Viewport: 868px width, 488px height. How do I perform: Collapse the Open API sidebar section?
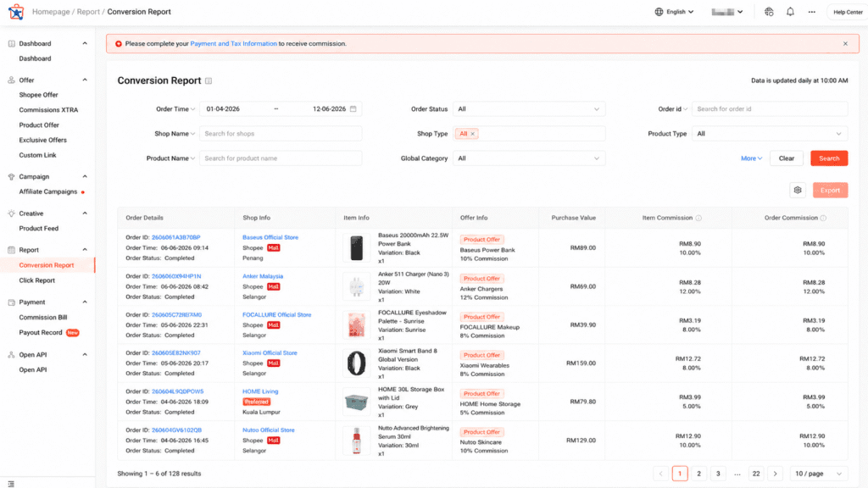tap(85, 355)
